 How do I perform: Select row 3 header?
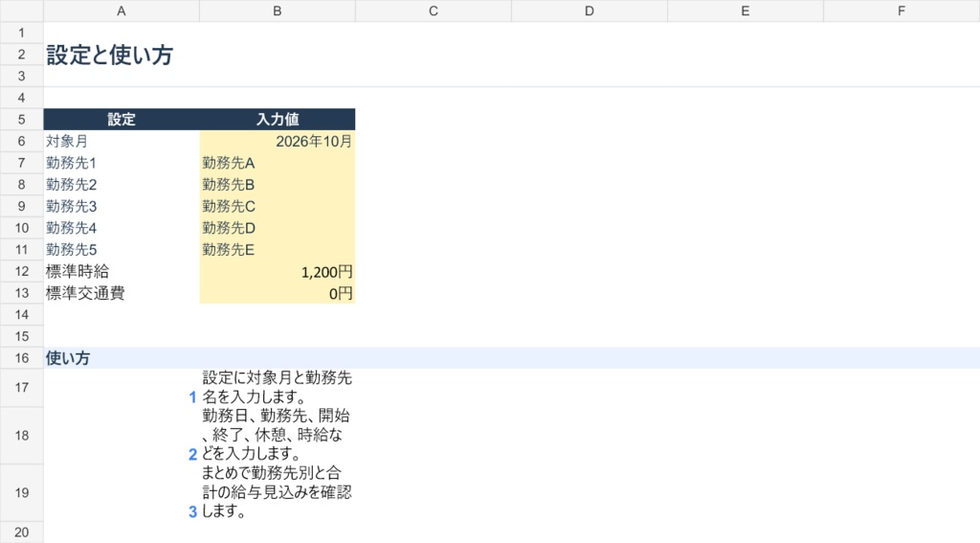tap(21, 76)
